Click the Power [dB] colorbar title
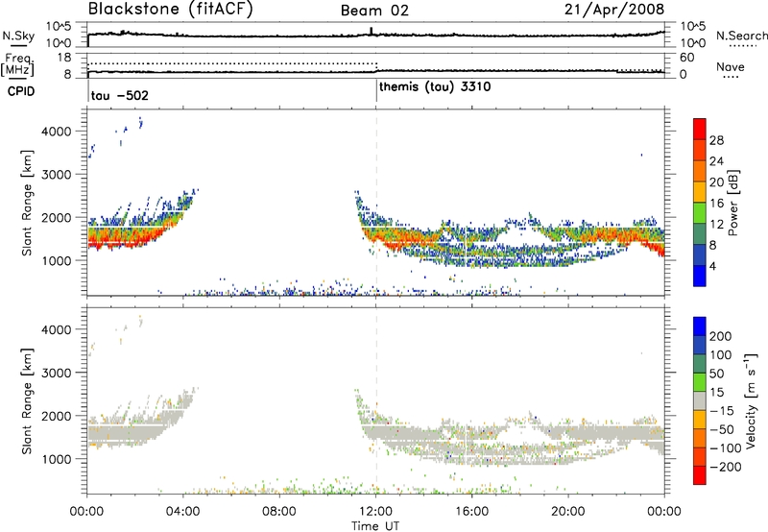Screen dimensions: 768x532 tap(733, 203)
